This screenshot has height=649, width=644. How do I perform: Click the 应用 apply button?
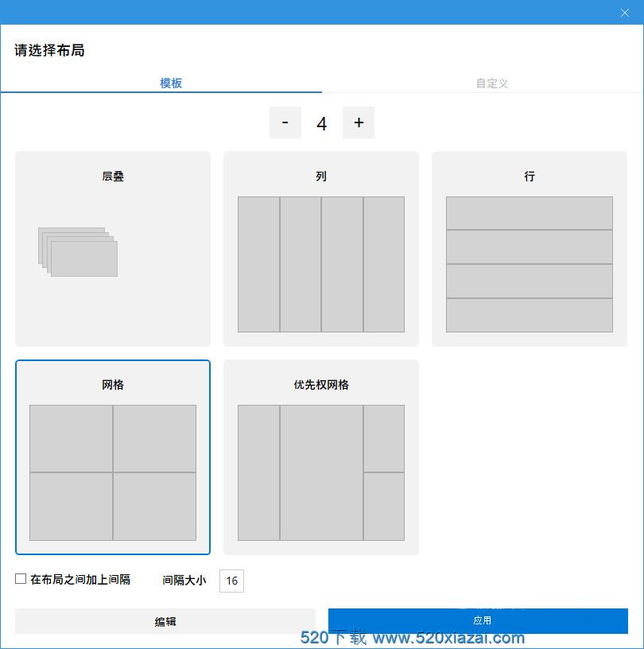pyautogui.click(x=478, y=620)
